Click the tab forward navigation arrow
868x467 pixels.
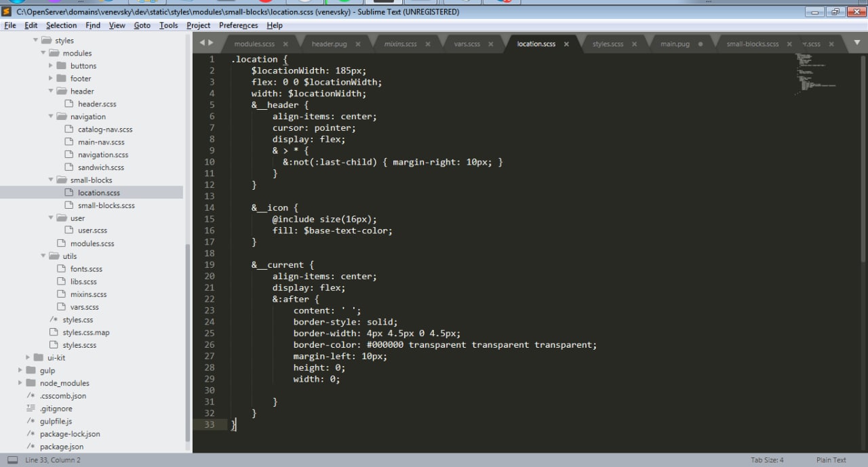211,43
